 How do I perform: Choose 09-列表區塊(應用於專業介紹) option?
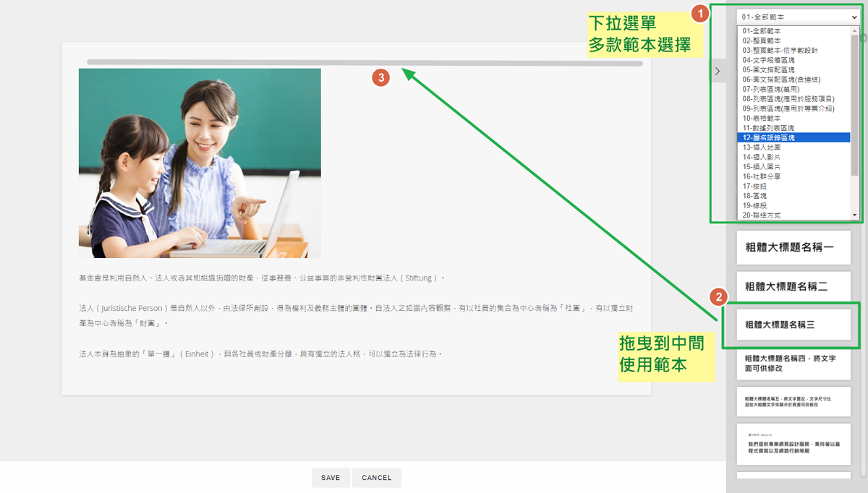[x=793, y=108]
